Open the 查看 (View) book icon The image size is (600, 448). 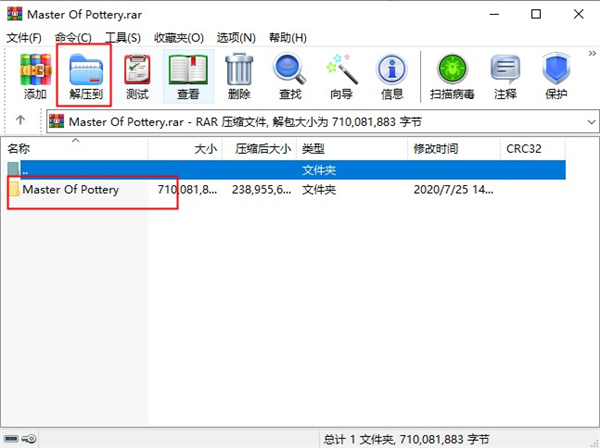188,77
